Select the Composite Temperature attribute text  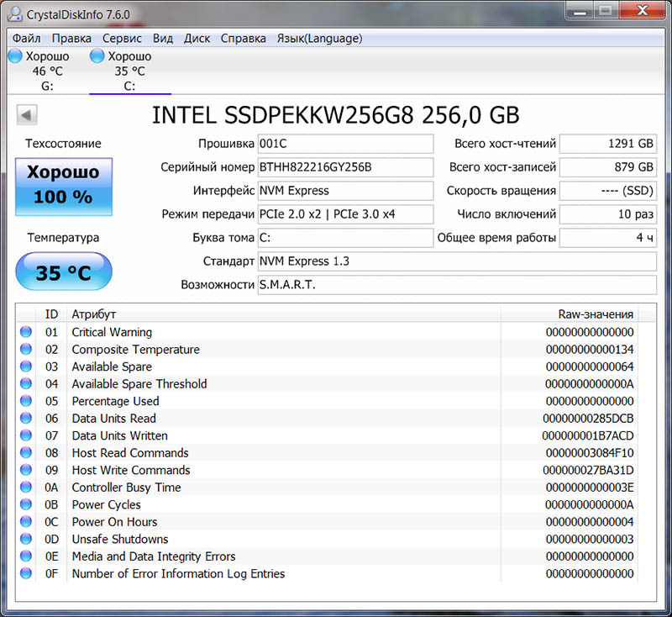(x=135, y=350)
